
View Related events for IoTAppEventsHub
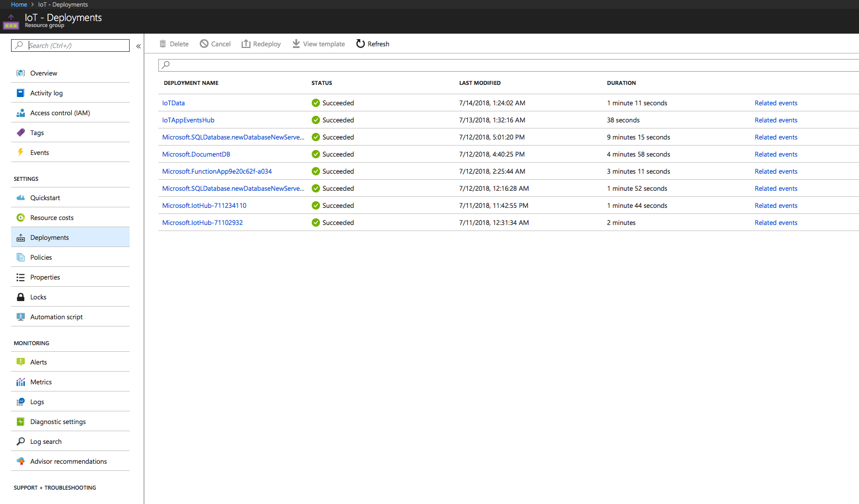coord(776,120)
